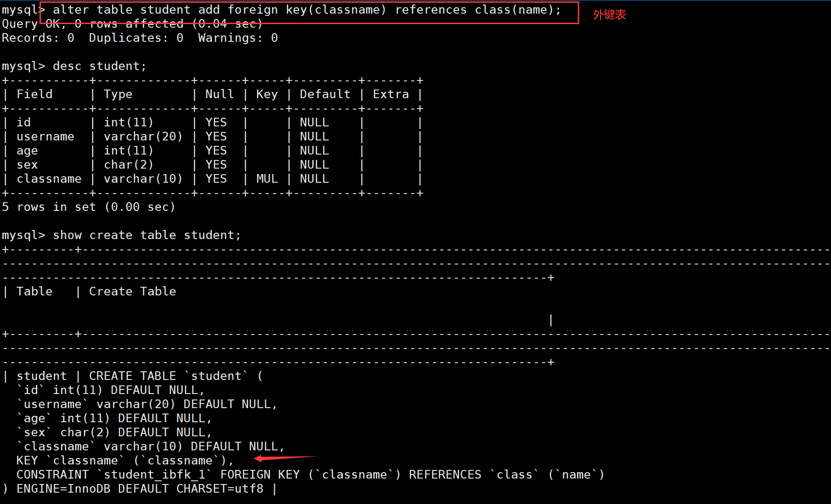Click the 'desc student;' command
831x504 pixels.
[100, 66]
